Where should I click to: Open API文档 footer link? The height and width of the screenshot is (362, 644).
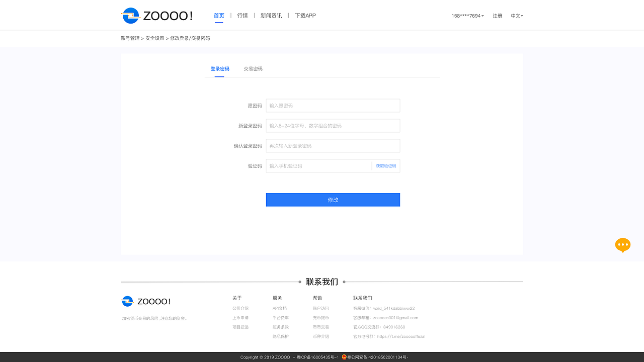tap(280, 308)
